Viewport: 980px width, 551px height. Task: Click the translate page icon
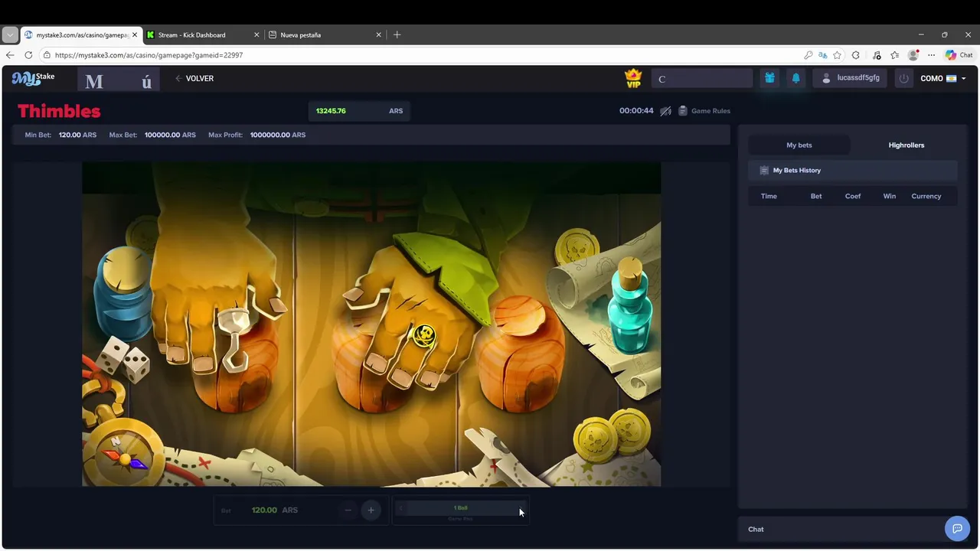coord(823,55)
